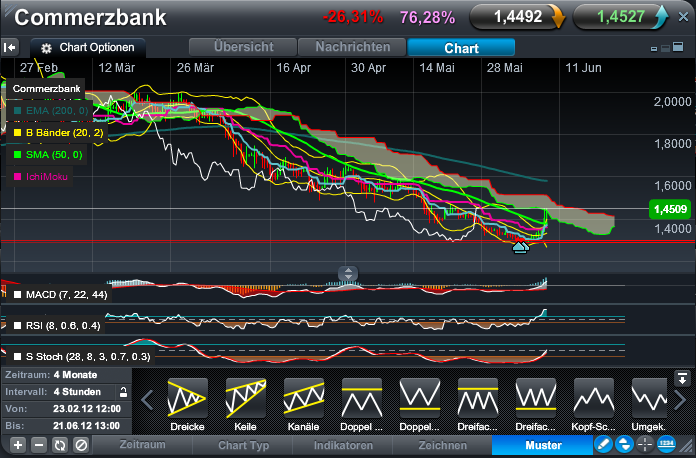
Task: Switch to the Nachrichten tab
Action: [x=352, y=47]
